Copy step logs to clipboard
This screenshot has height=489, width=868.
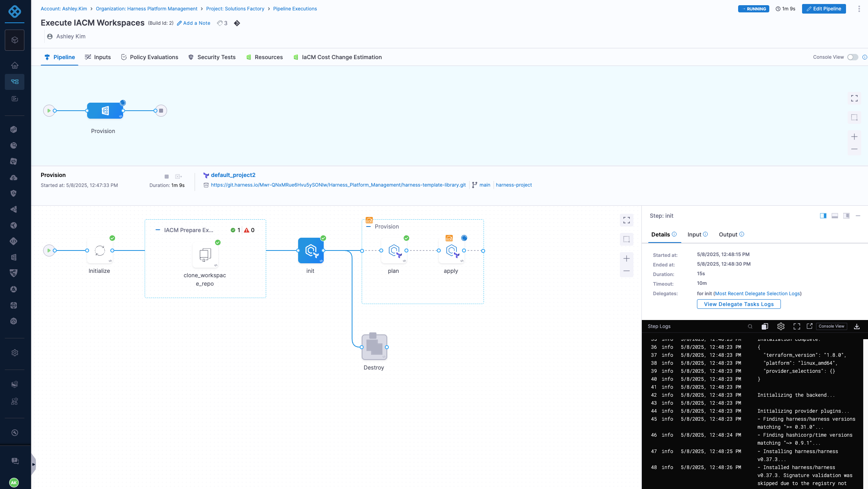pyautogui.click(x=764, y=326)
